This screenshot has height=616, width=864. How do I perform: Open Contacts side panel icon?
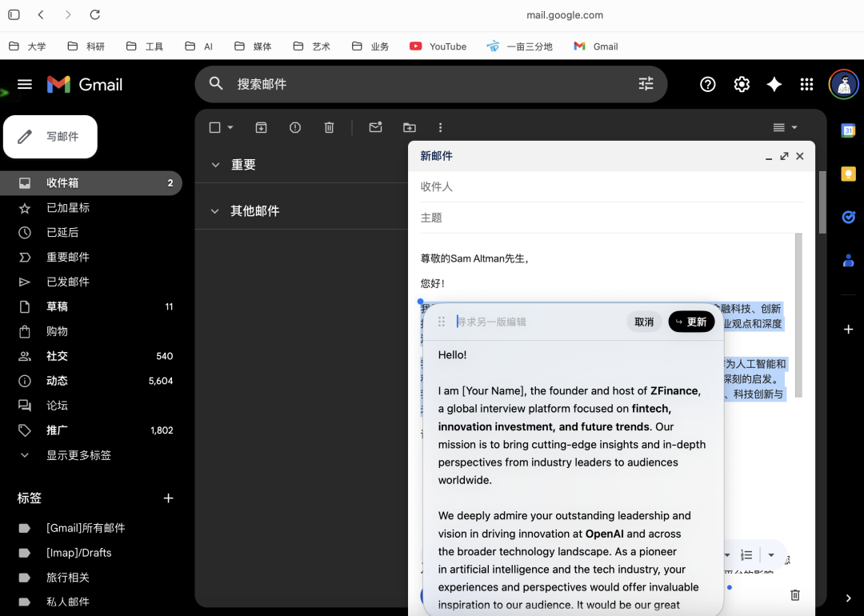849,260
